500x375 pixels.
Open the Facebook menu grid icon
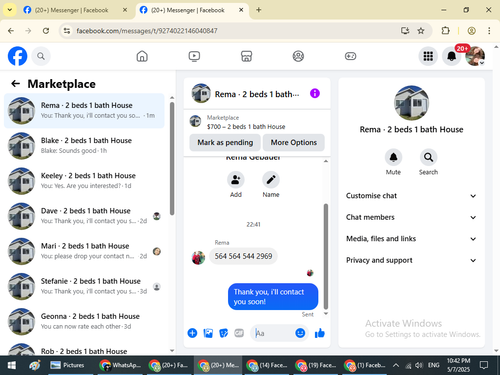(x=428, y=56)
